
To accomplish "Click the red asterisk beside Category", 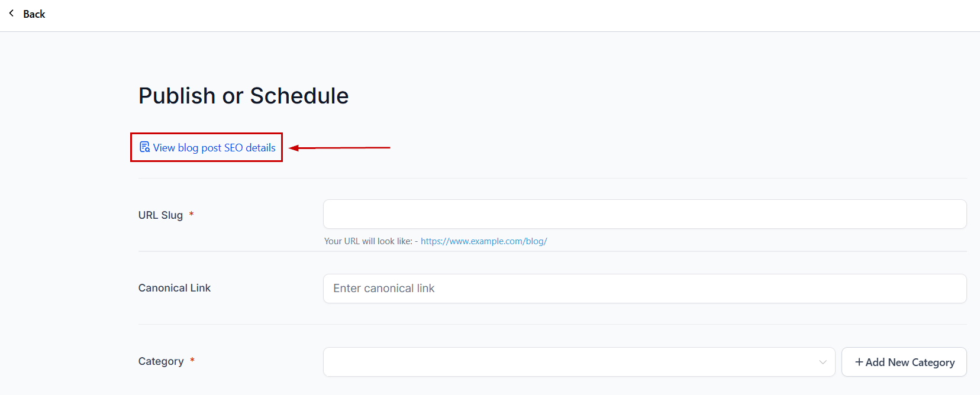I will 192,360.
